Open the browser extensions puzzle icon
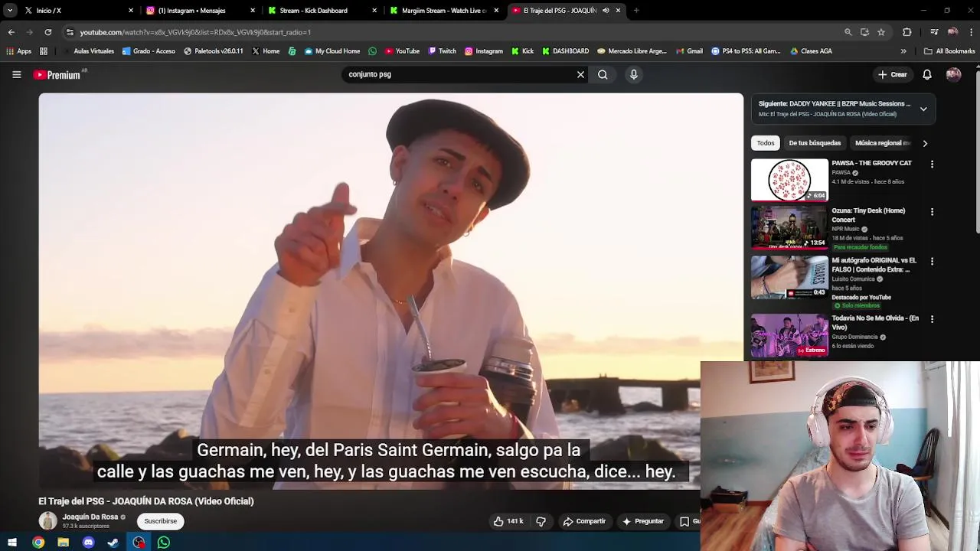 [907, 32]
